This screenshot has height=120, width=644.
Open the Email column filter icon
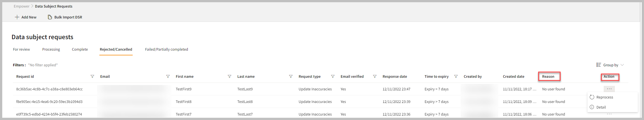coord(168,76)
